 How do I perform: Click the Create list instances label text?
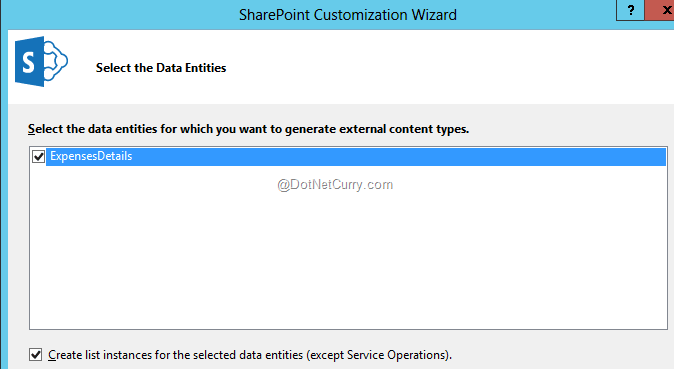point(250,355)
